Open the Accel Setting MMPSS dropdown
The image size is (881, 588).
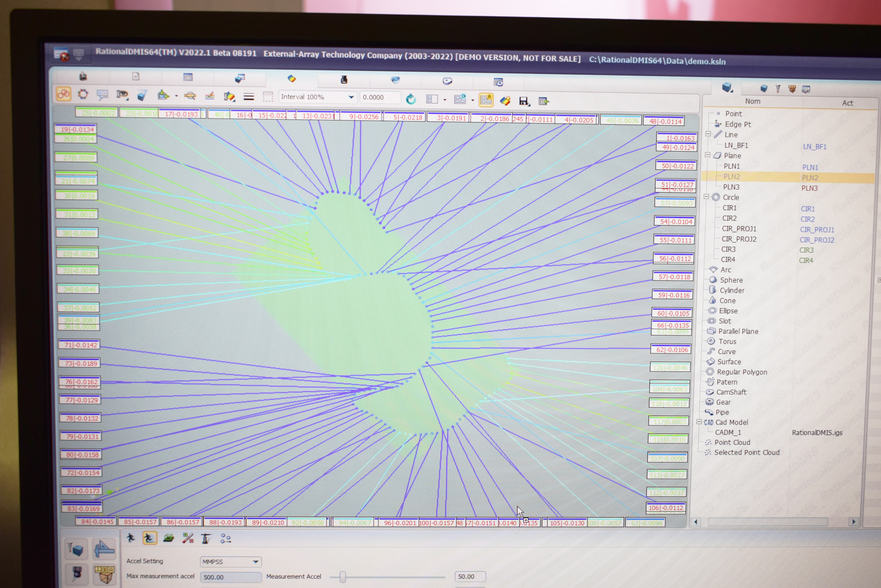[255, 562]
